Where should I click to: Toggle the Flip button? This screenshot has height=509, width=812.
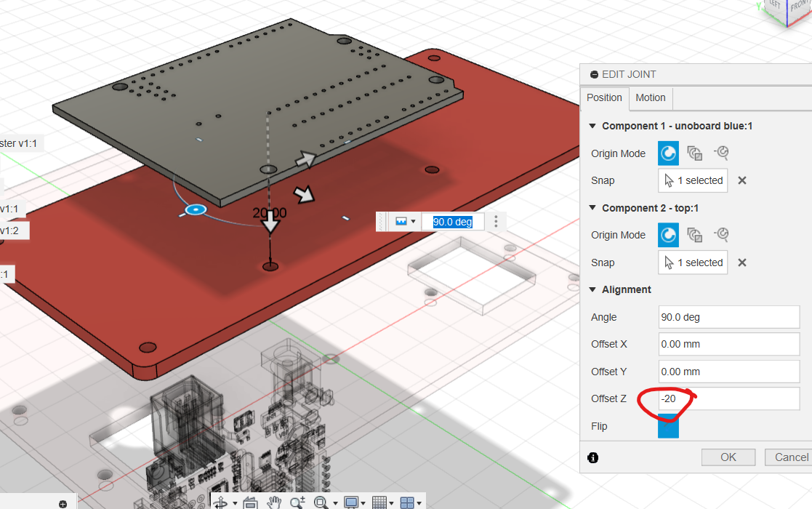pos(668,426)
